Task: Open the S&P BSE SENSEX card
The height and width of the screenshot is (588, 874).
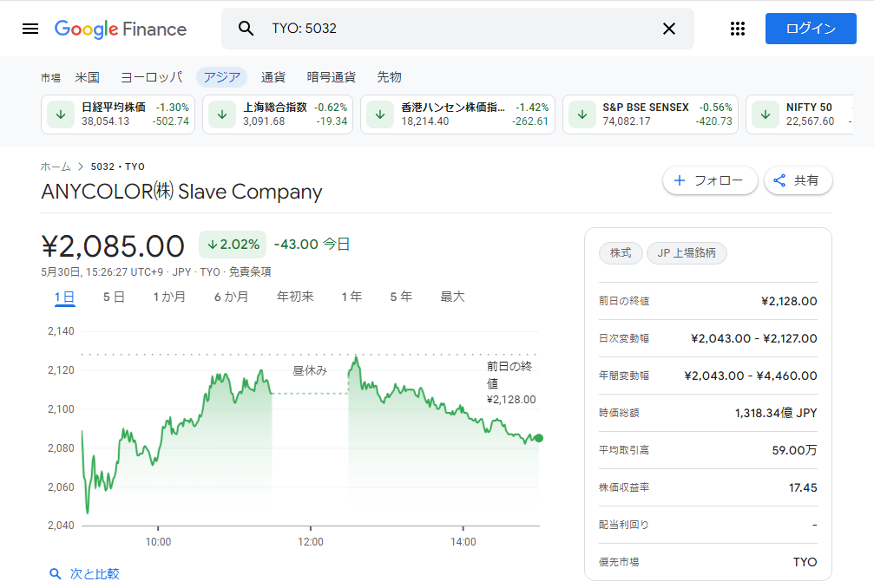Action: [x=650, y=114]
